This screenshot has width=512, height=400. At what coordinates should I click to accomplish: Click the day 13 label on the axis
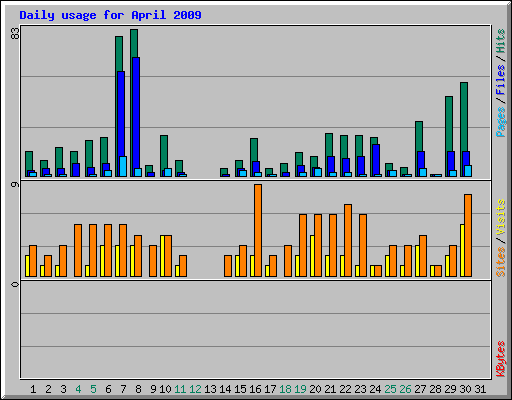[x=210, y=389]
